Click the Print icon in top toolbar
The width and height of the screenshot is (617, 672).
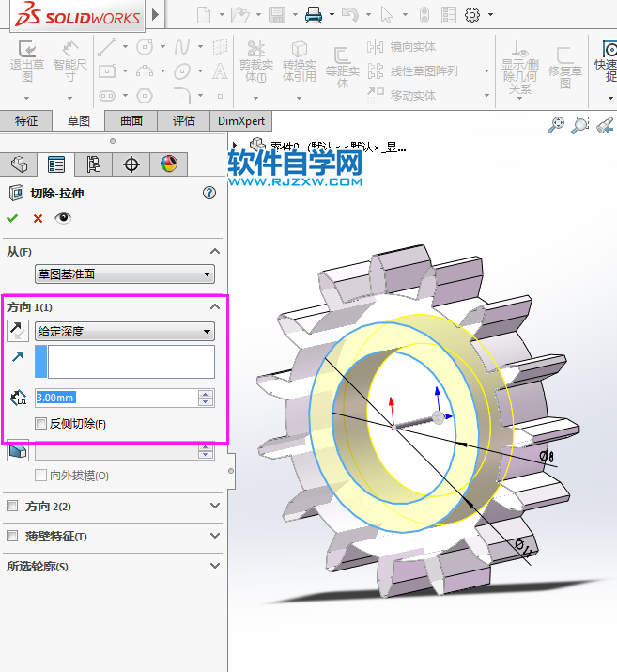pyautogui.click(x=314, y=15)
